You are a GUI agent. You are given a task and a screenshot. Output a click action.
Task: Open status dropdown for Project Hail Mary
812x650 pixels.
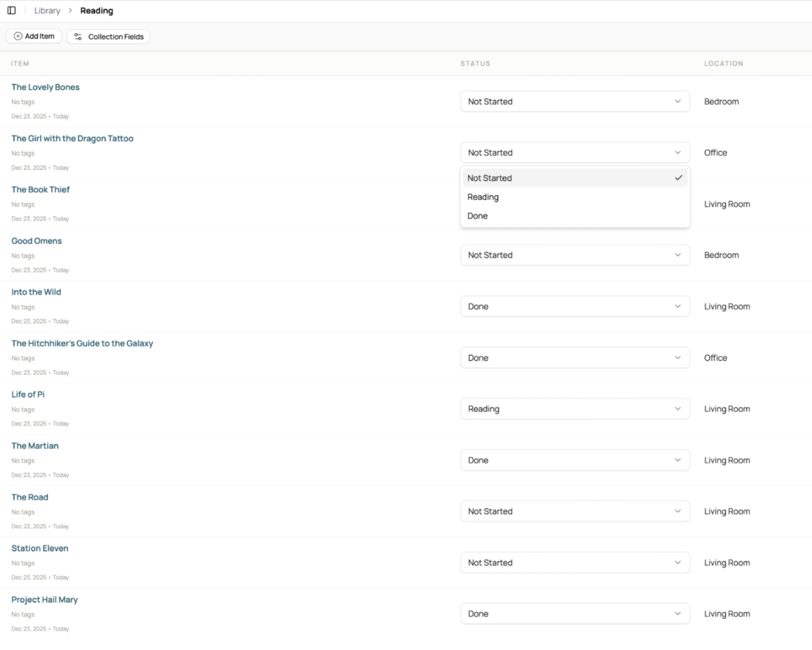click(575, 613)
